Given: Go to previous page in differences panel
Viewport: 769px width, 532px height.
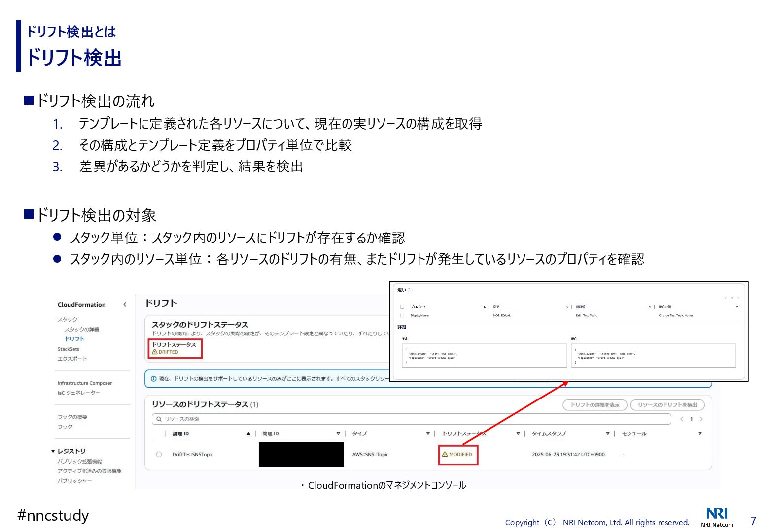Looking at the screenshot, I should [726, 298].
